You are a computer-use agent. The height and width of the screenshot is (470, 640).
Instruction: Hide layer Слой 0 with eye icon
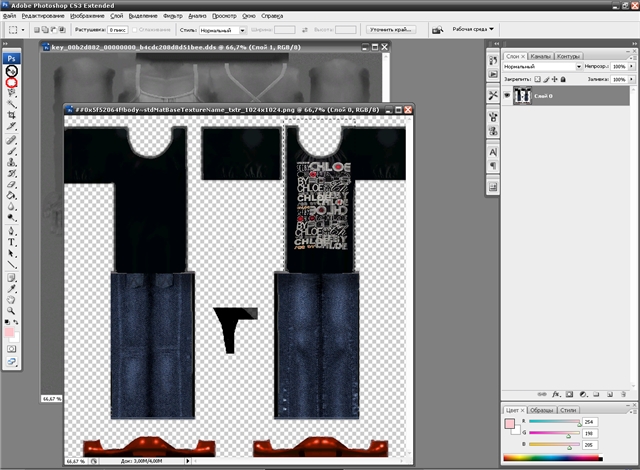point(507,95)
